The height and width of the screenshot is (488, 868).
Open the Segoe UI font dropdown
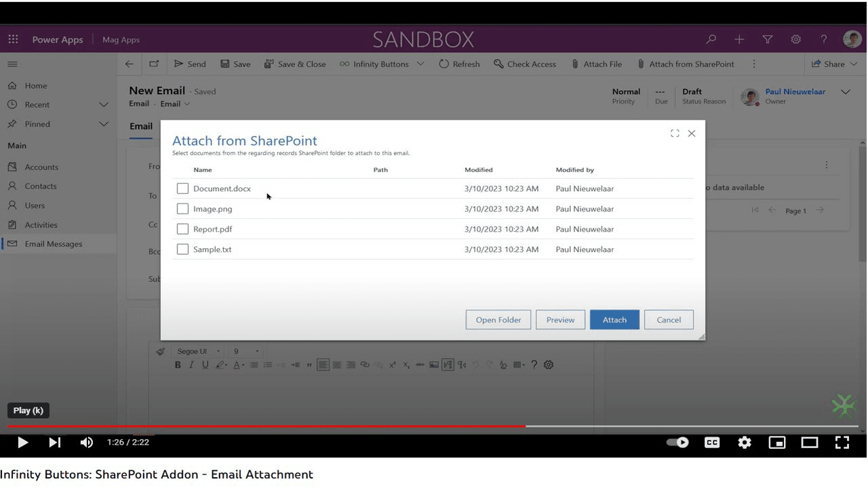point(199,351)
